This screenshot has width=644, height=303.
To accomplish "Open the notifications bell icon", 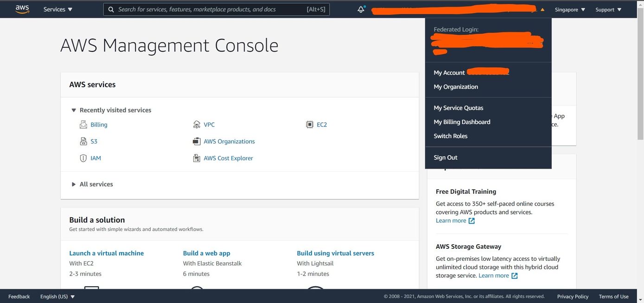I will pyautogui.click(x=361, y=9).
